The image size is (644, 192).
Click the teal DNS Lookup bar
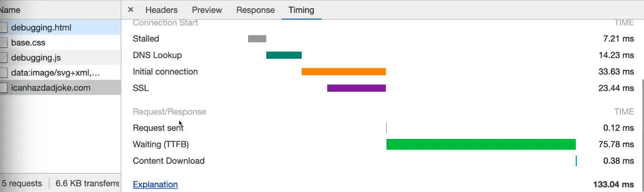pos(284,55)
